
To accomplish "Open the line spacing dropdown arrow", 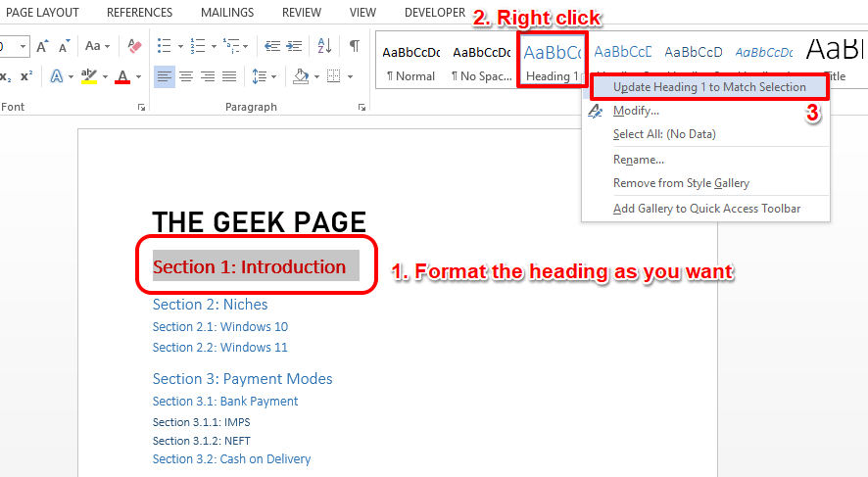I will point(273,77).
